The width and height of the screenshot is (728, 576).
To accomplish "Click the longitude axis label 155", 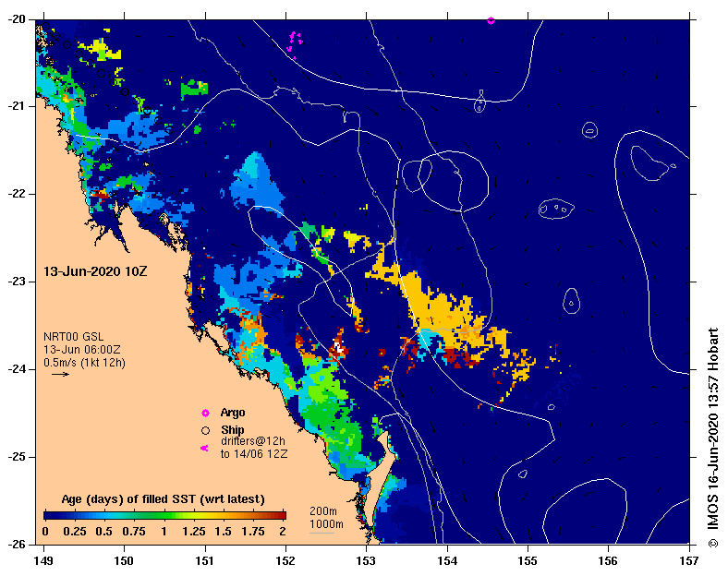I will coord(528,560).
